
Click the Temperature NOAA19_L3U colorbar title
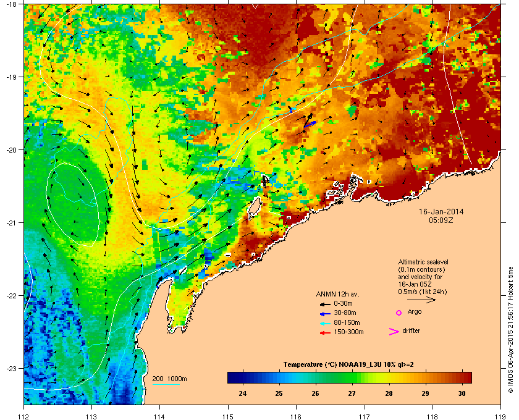(348, 365)
